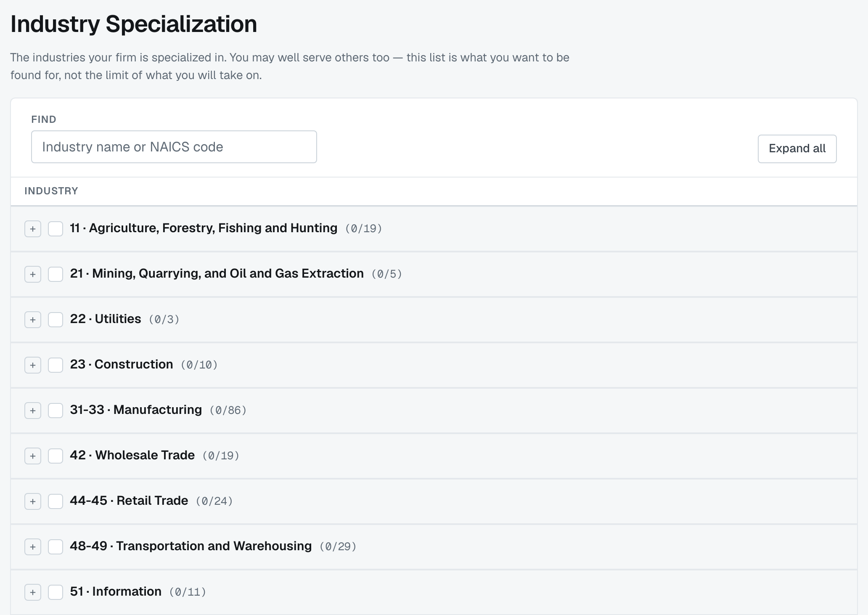Click the (0/10) Construction count
The image size is (868, 615).
[x=199, y=365]
